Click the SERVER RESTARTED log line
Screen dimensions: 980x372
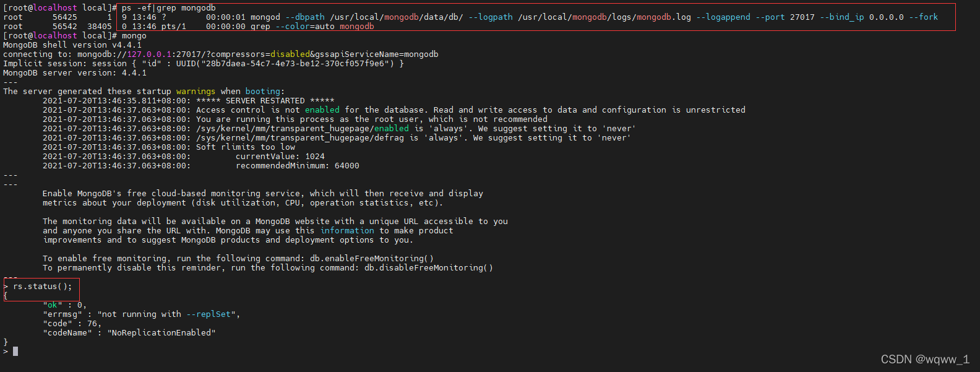(x=265, y=101)
